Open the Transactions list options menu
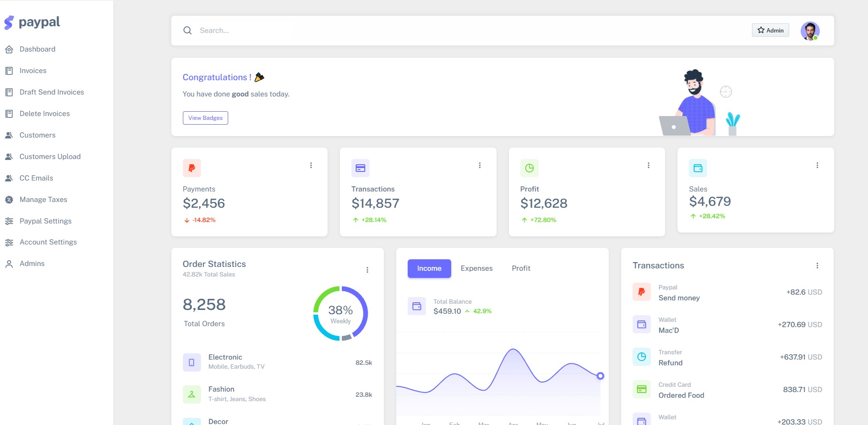Viewport: 868px width, 425px height. 817,266
